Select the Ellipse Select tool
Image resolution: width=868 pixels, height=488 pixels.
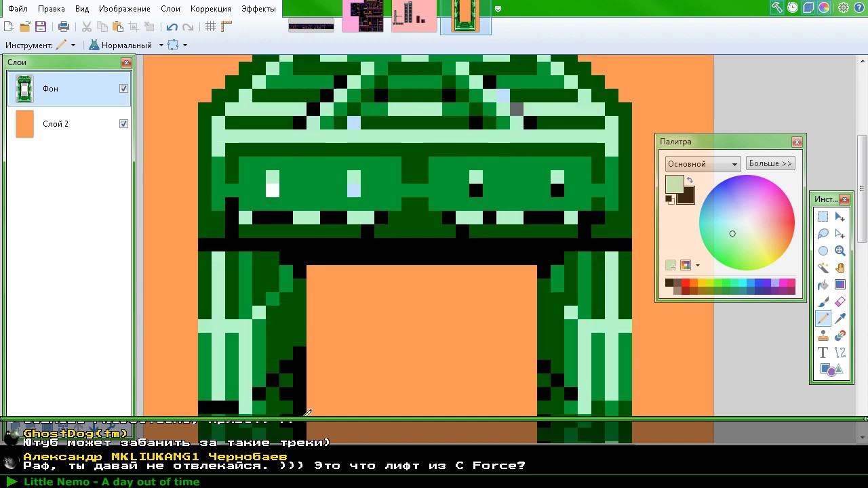tap(823, 251)
